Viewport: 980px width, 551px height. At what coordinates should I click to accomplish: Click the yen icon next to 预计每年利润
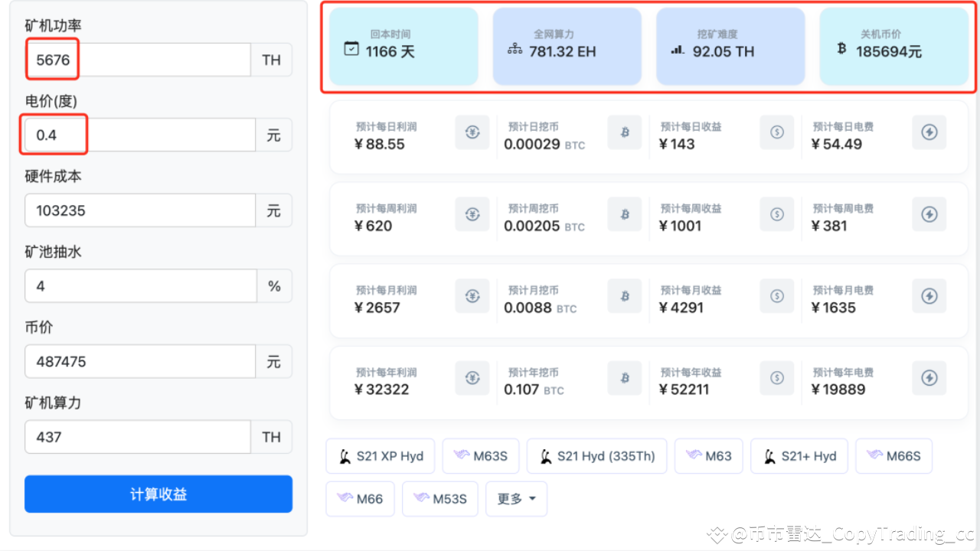click(x=472, y=378)
